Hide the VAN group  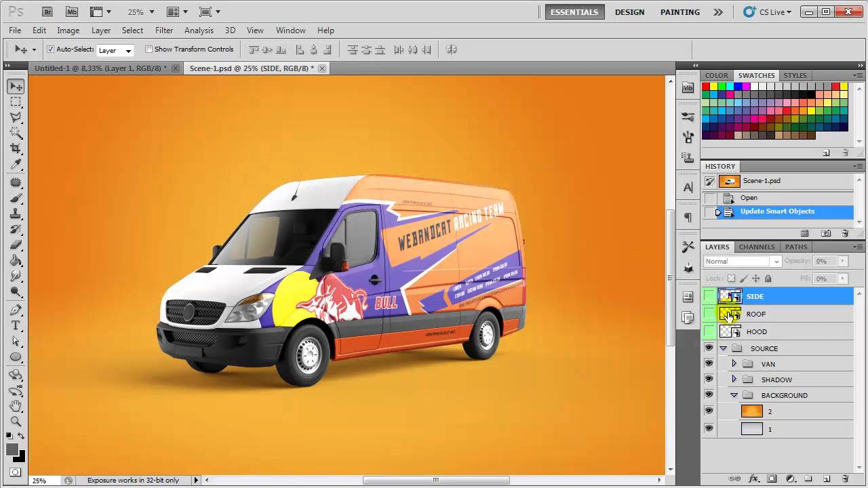tap(709, 364)
